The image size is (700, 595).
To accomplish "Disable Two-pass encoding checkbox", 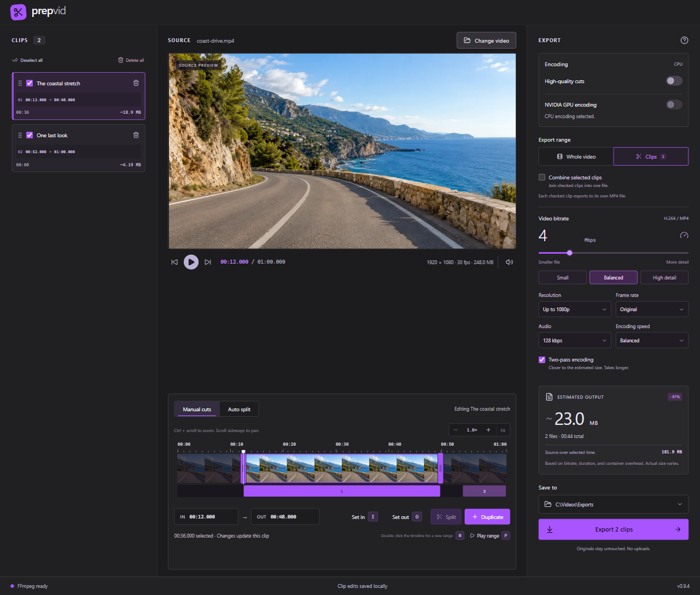I will pyautogui.click(x=542, y=359).
